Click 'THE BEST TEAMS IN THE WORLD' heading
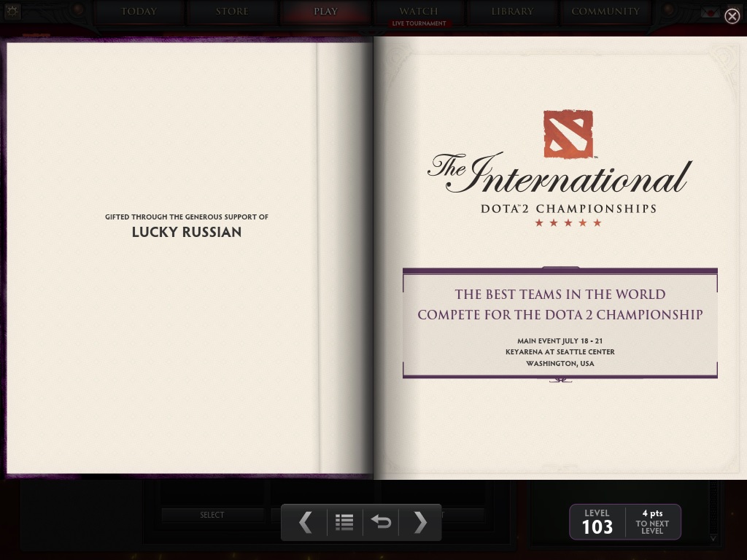 pyautogui.click(x=560, y=295)
